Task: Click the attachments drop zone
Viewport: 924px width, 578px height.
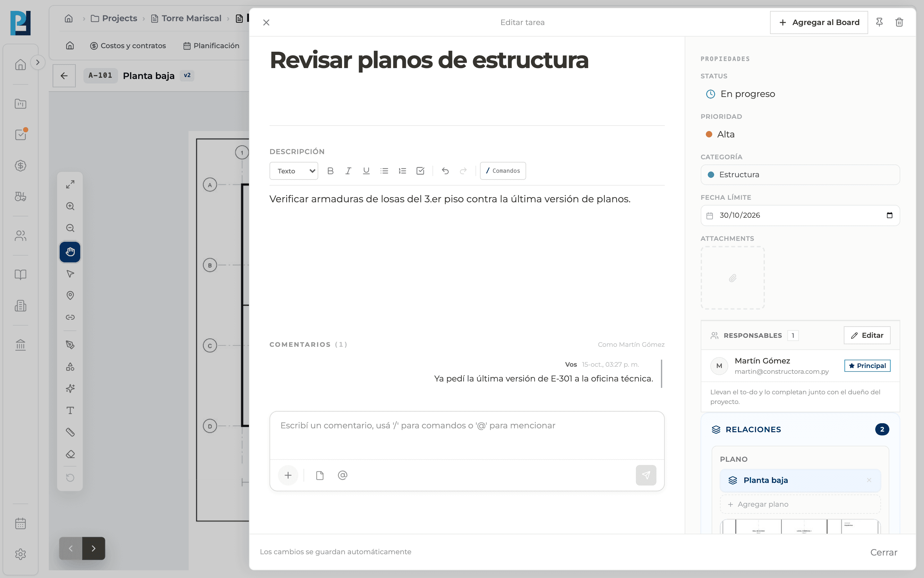Action: coord(732,278)
